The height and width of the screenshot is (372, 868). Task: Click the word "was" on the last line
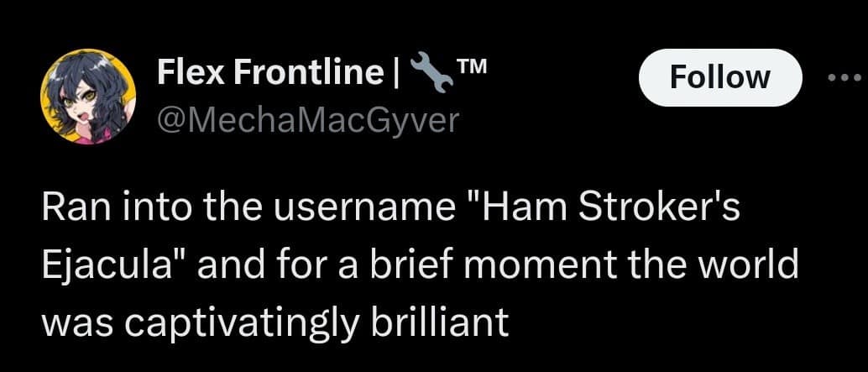[x=71, y=322]
